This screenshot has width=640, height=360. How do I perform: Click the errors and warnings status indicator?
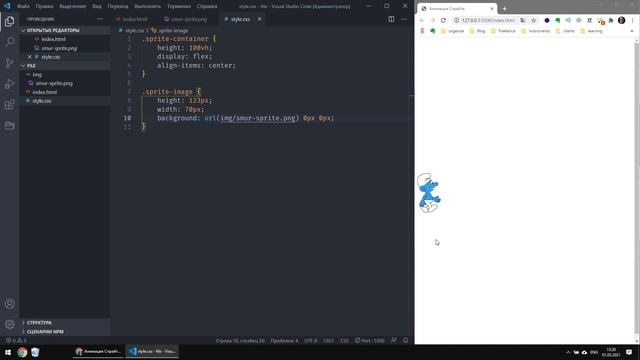(x=16, y=340)
